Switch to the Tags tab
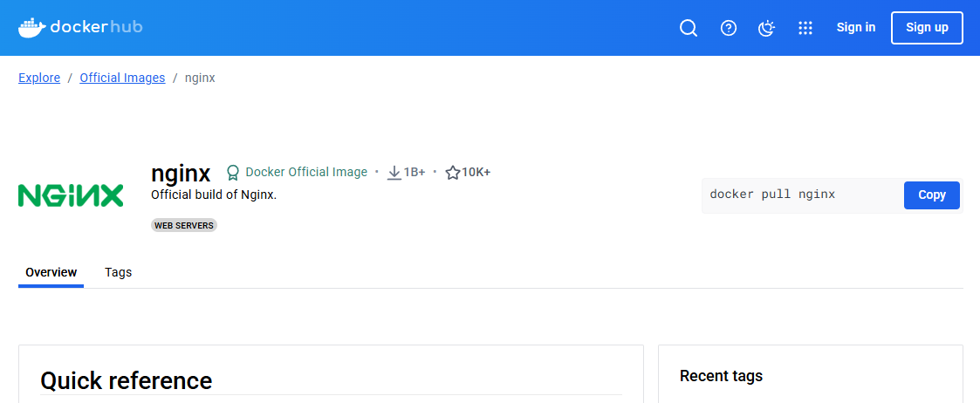This screenshot has height=403, width=980. 118,272
